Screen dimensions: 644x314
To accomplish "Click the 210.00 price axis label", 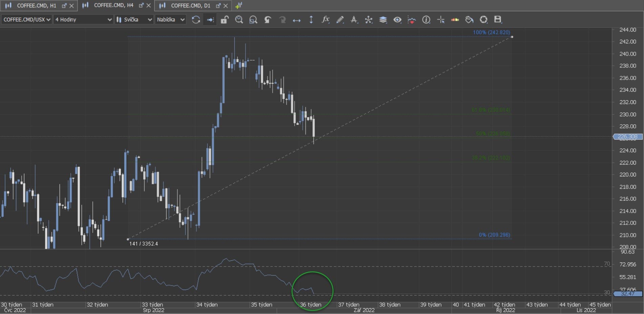I will coord(628,235).
